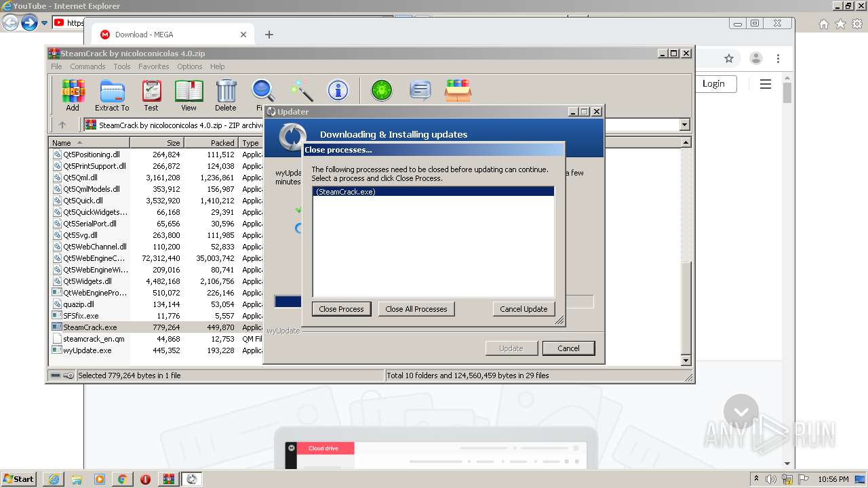This screenshot has width=868, height=488.
Task: Click the Close All Processes button
Action: [x=416, y=309]
